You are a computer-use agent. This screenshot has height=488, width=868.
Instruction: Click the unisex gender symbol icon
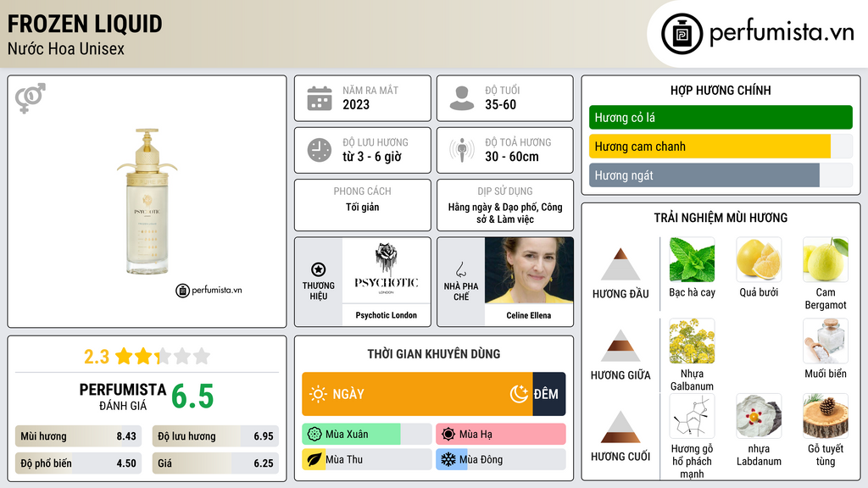30,98
